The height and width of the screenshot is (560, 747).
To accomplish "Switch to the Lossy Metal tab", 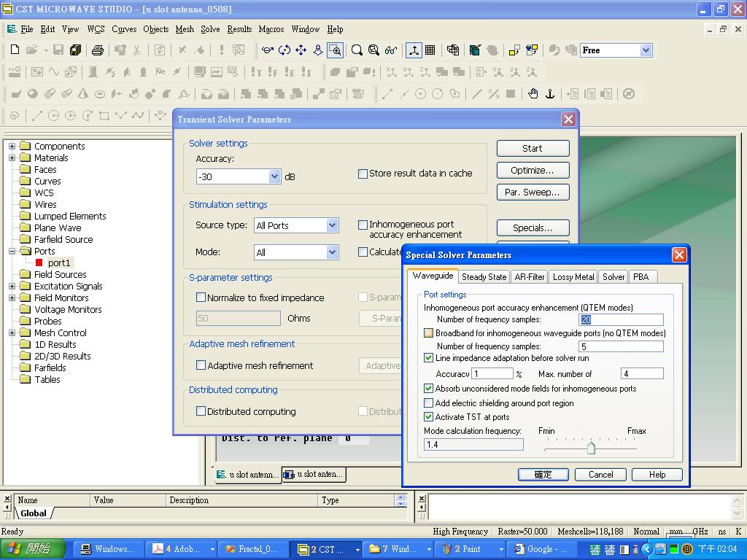I will coord(573,276).
